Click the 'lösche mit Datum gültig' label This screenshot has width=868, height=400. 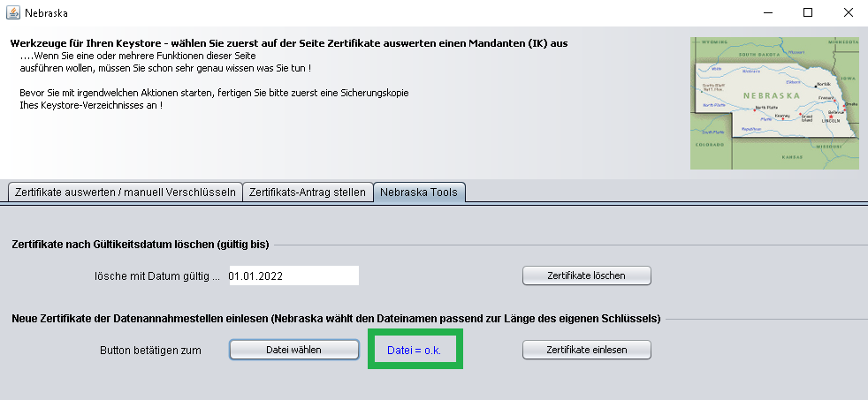click(x=157, y=276)
